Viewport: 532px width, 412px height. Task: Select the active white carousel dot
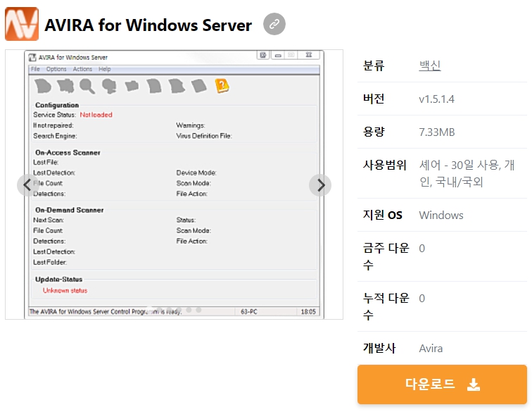149,310
